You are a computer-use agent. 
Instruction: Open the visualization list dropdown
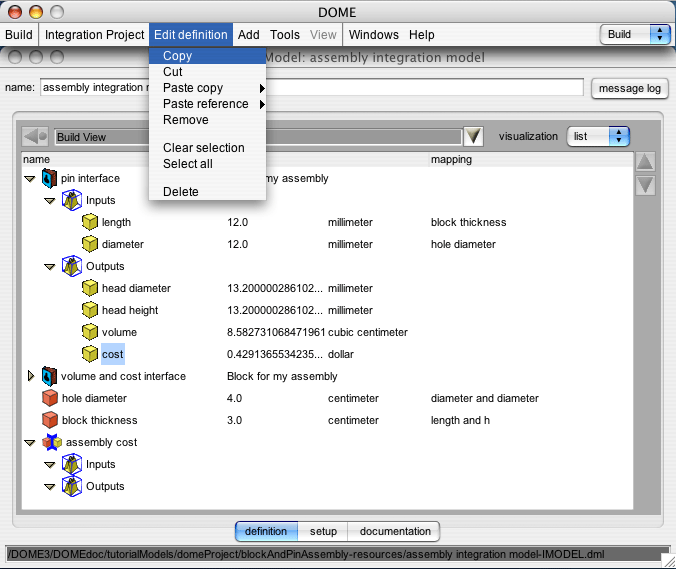(598, 137)
